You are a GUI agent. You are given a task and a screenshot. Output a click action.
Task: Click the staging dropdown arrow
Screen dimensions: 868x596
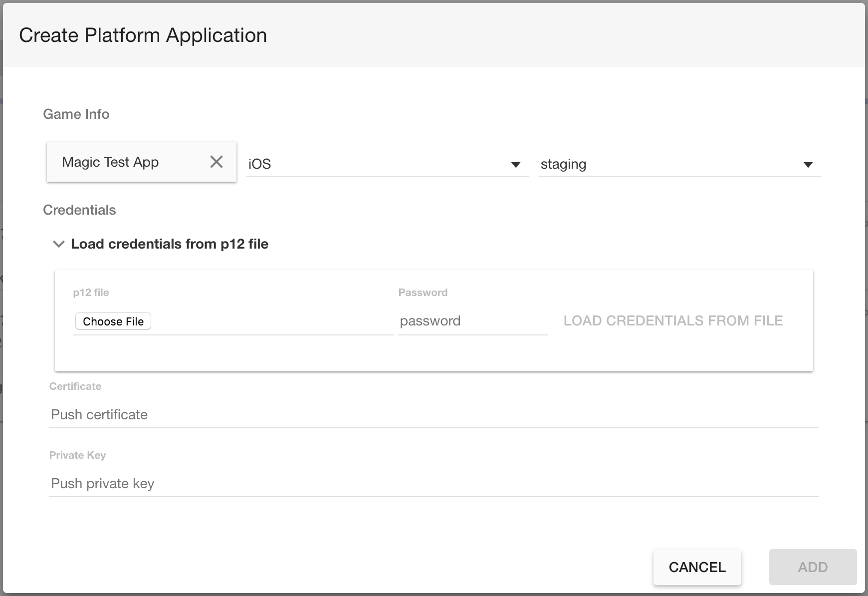(x=808, y=164)
